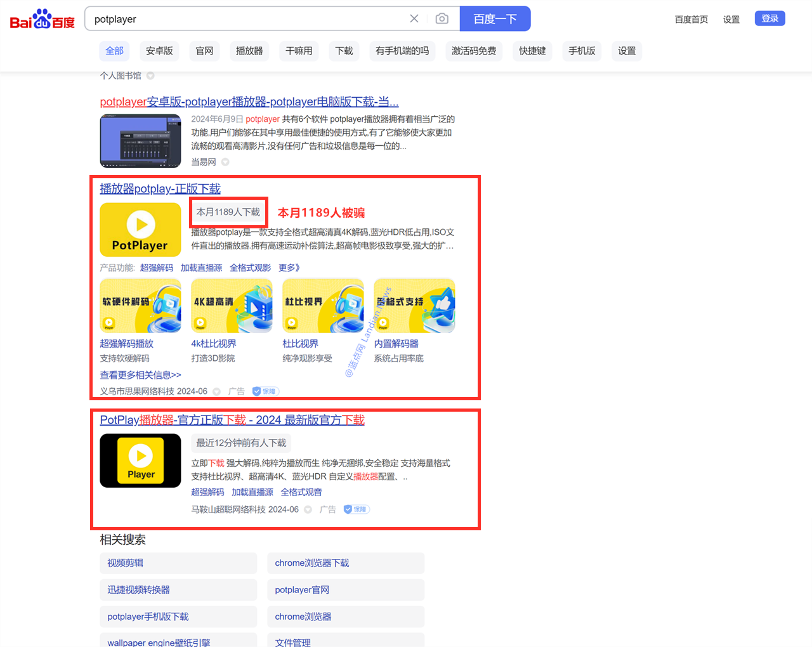This screenshot has height=647, width=812.
Task: Open the 4k杜比视界 link
Action: 213,343
